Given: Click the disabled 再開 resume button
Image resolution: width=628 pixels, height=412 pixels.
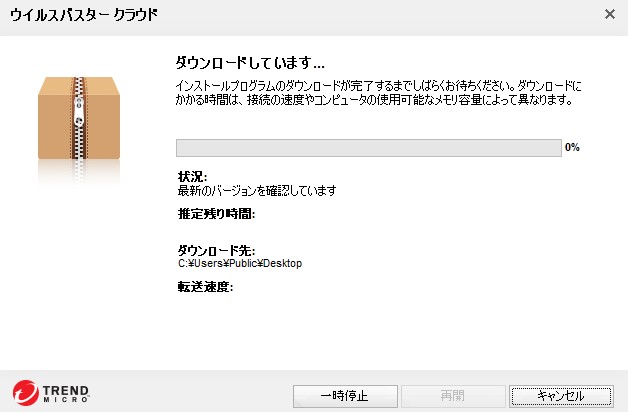Looking at the screenshot, I should [x=453, y=396].
